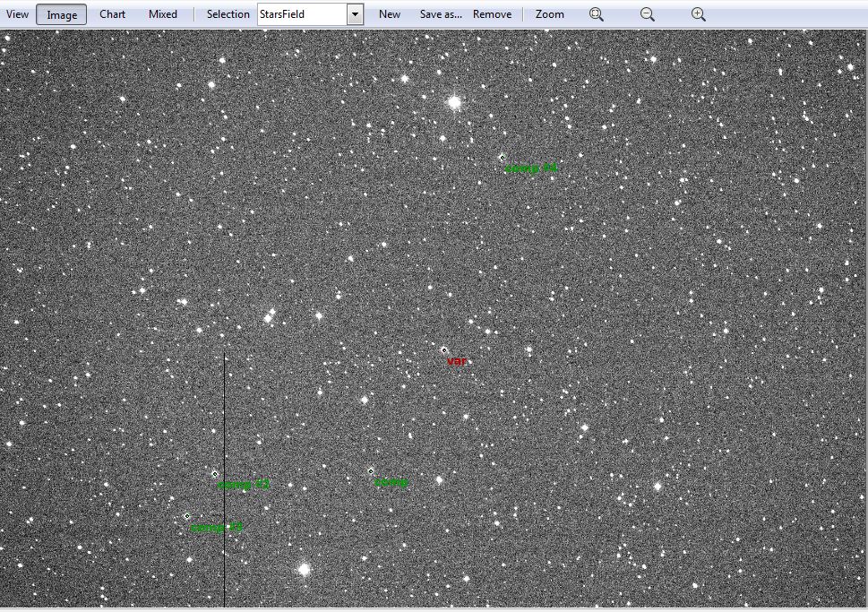Switch to Image view mode
Image resolution: width=868 pixels, height=612 pixels.
tap(62, 14)
